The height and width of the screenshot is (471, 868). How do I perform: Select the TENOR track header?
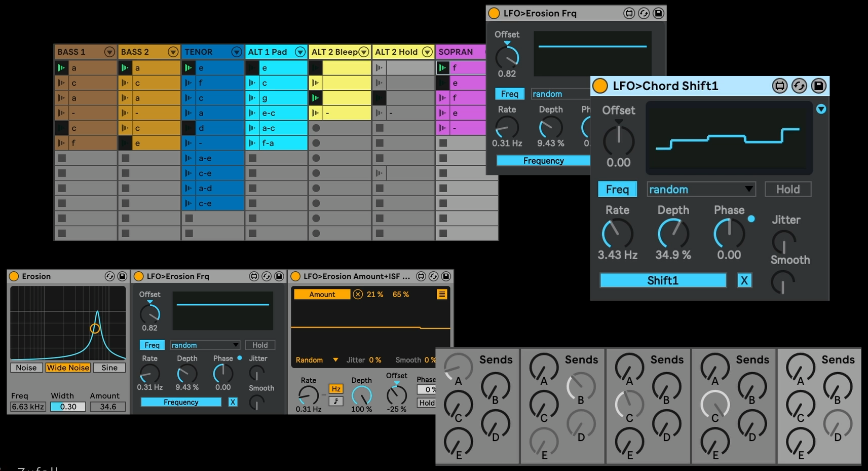(207, 52)
